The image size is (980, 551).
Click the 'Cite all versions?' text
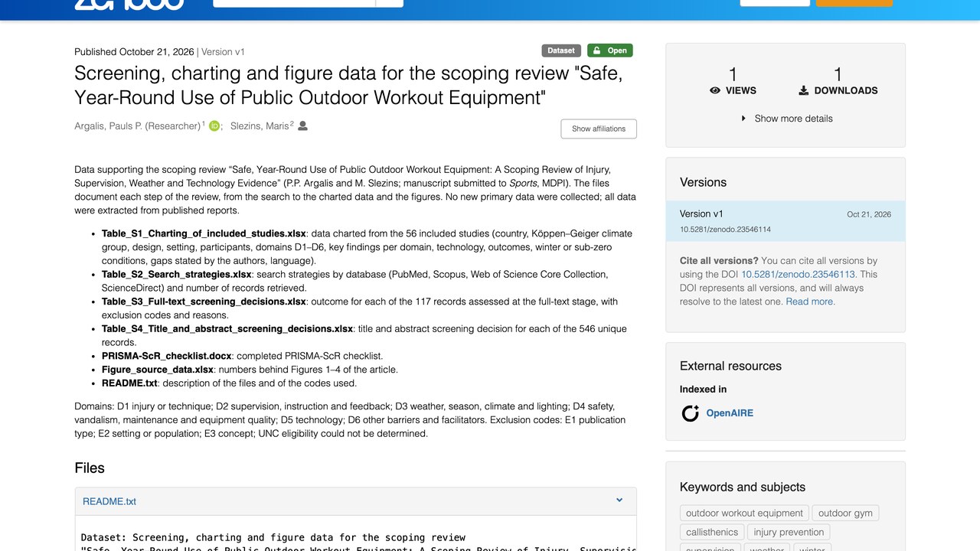point(719,260)
